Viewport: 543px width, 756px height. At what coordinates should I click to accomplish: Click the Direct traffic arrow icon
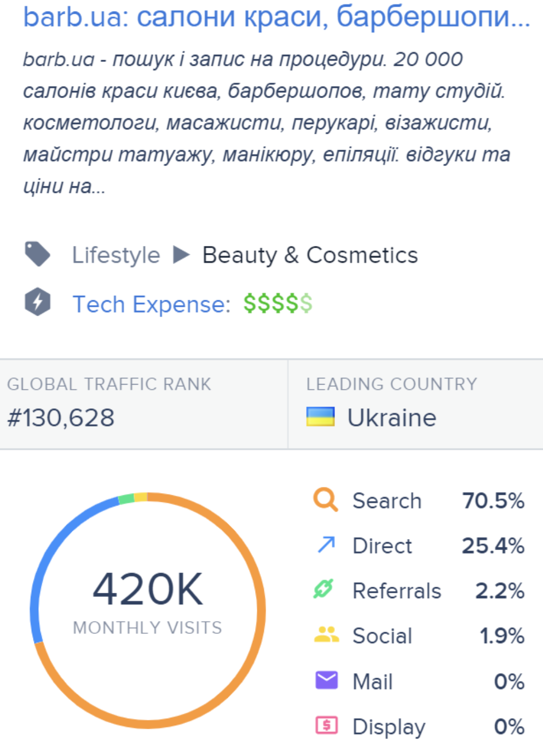326,545
